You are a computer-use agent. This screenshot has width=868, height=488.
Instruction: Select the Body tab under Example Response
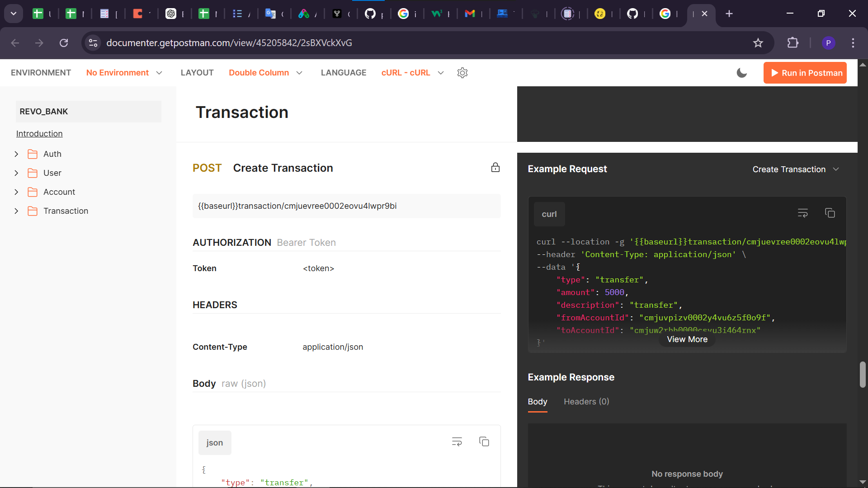(x=537, y=401)
